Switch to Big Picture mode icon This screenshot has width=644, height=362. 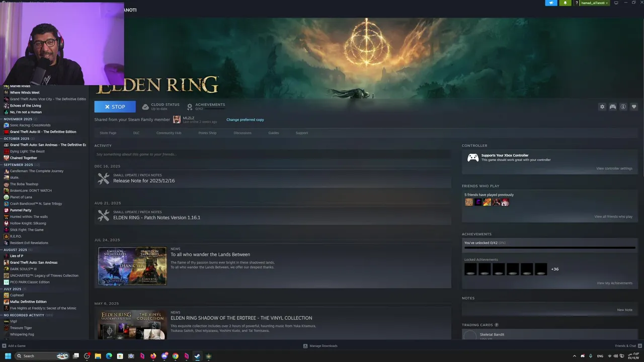coord(616,3)
